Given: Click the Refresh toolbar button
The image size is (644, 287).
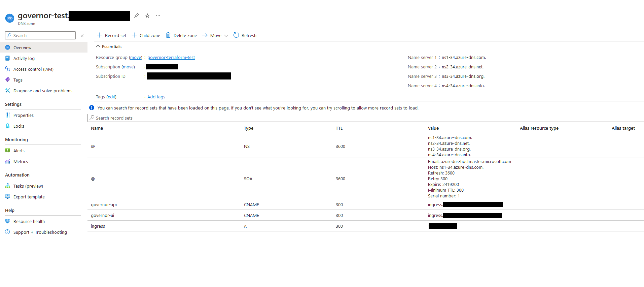Looking at the screenshot, I should (245, 35).
